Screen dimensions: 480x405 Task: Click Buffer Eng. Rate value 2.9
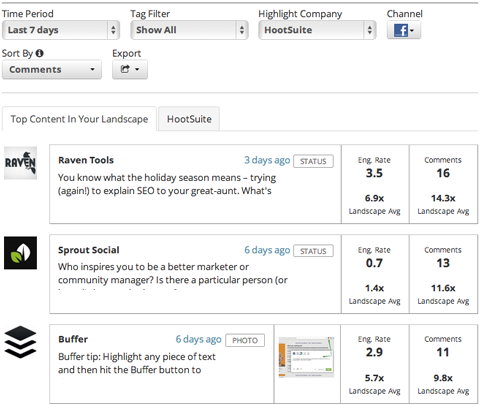click(x=374, y=352)
